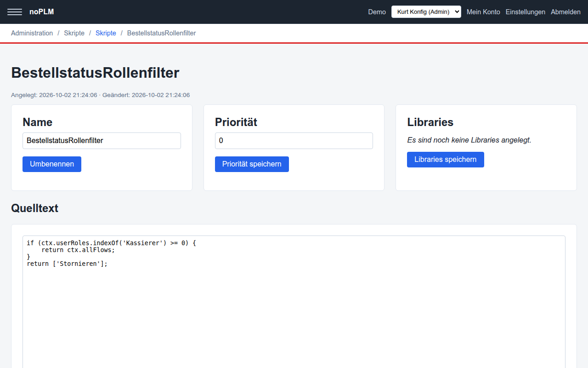This screenshot has height=368, width=588.
Task: Click Abmelden to log out
Action: pyautogui.click(x=565, y=12)
